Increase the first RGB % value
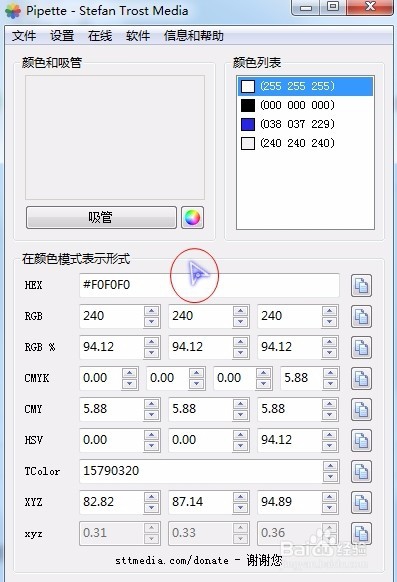The image size is (397, 582). 151,342
